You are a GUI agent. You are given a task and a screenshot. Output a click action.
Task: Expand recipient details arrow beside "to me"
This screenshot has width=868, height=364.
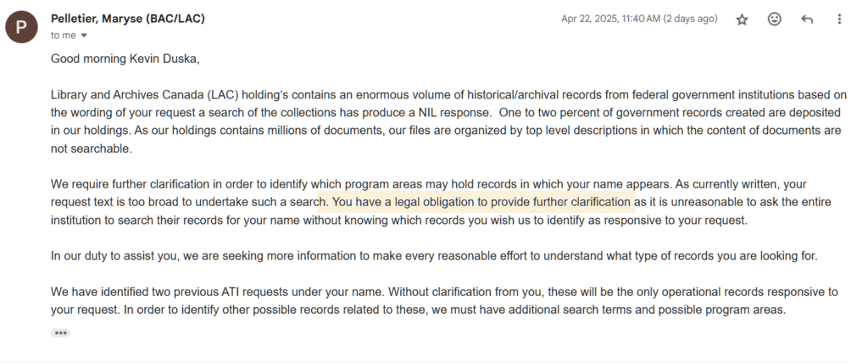[x=84, y=36]
